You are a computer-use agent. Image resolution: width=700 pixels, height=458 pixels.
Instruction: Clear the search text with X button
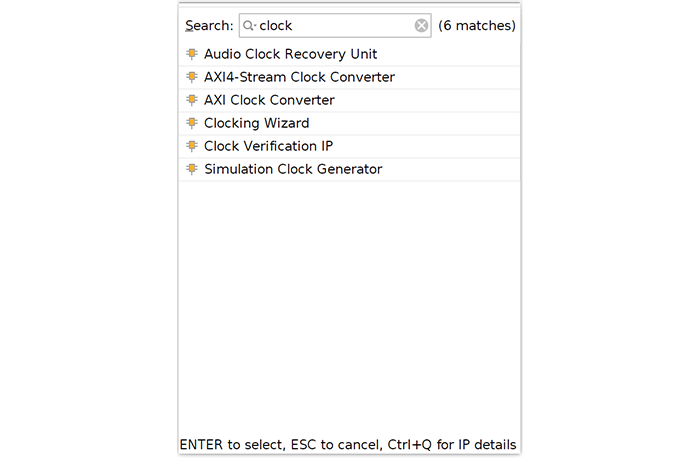click(421, 26)
